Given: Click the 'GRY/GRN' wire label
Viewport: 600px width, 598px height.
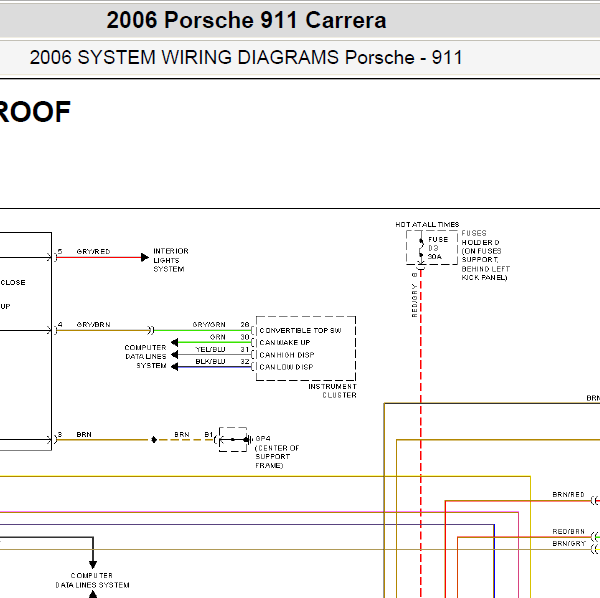Looking at the screenshot, I should [209, 324].
